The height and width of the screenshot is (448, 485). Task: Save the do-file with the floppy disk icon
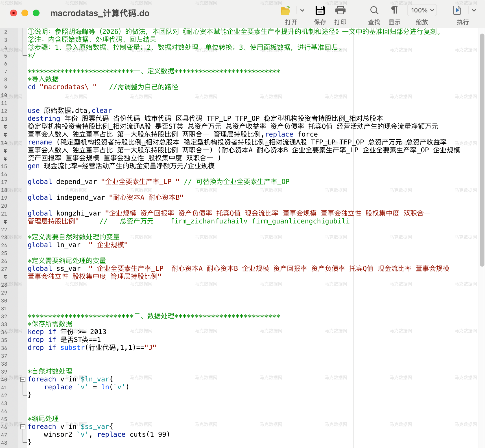pos(320,11)
